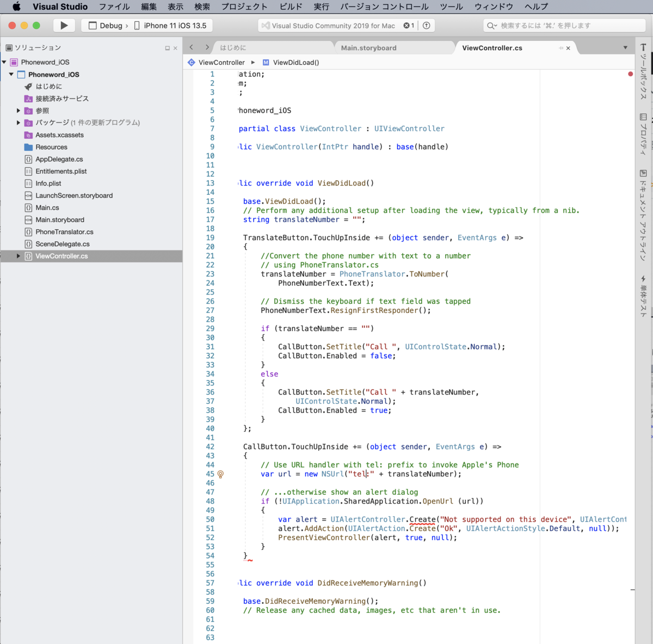Select the Resources folder

coord(51,147)
